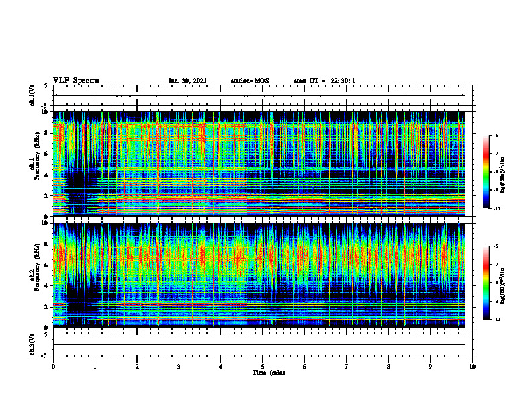Click the "-10" label on ch.1 colorbar
The image size is (532, 411).
tap(496, 209)
